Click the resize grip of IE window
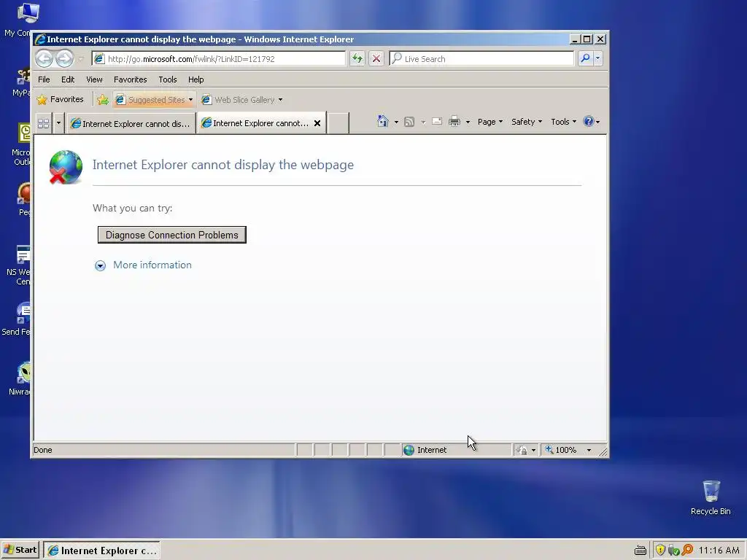747x560 pixels. pos(603,451)
